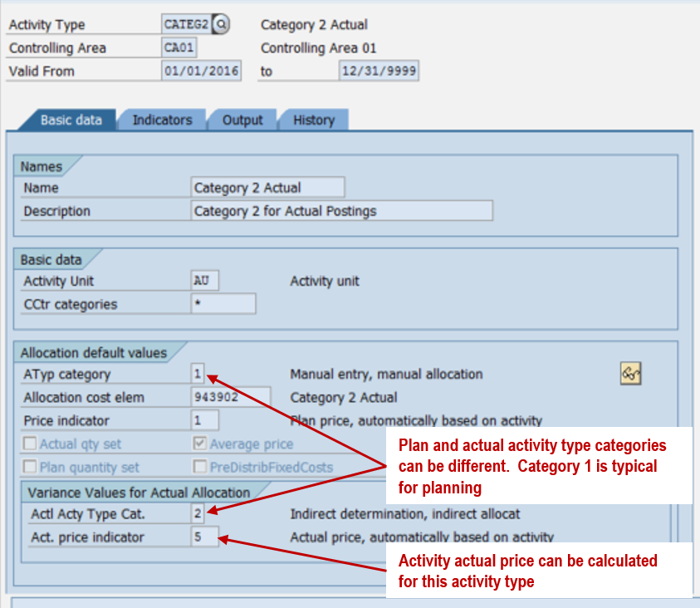This screenshot has height=608, width=700.
Task: Click the search help icon beside Activity Type
Action: tap(221, 25)
